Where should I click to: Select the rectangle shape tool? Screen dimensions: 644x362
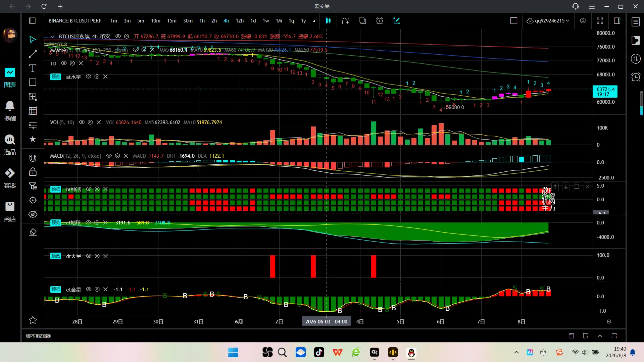[x=33, y=83]
